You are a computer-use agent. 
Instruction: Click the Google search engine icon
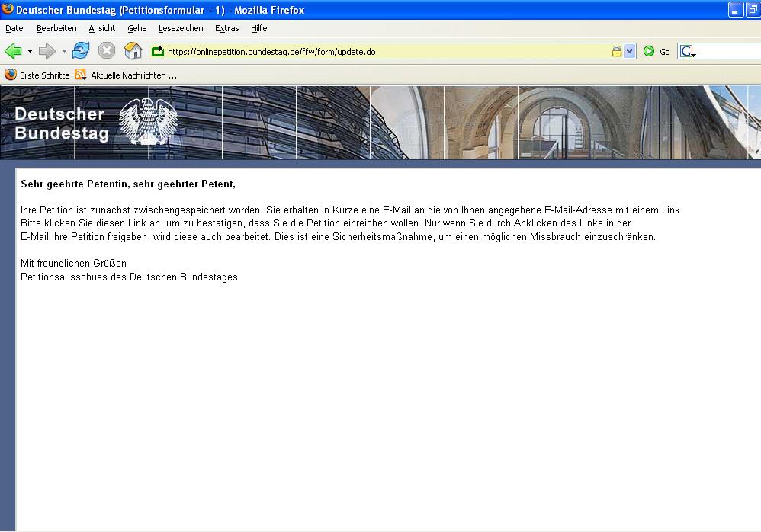point(687,51)
